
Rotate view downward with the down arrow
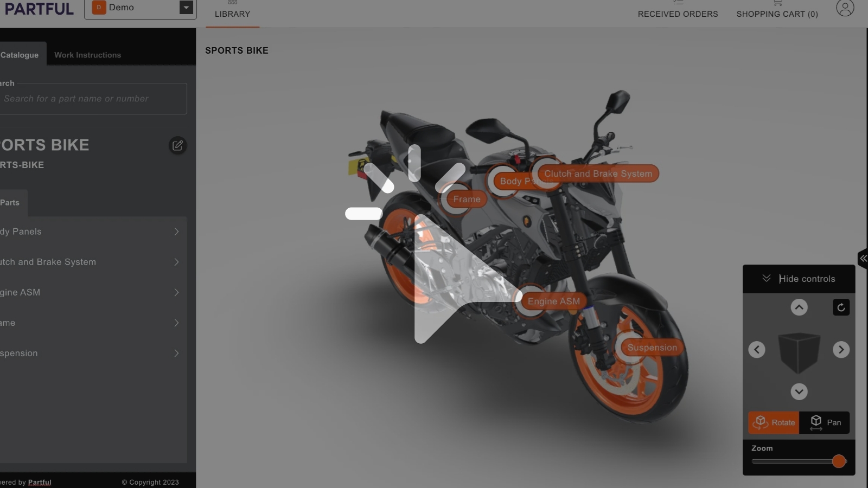tap(799, 391)
